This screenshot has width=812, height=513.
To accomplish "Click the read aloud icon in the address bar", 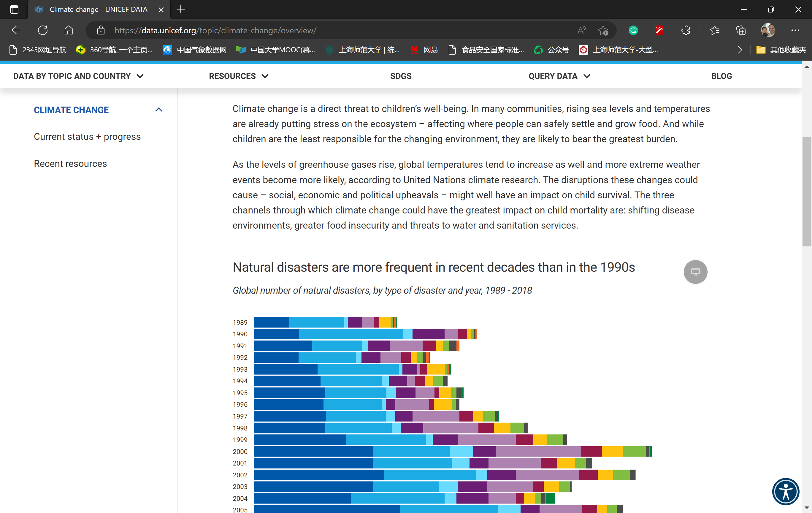I will (x=582, y=30).
